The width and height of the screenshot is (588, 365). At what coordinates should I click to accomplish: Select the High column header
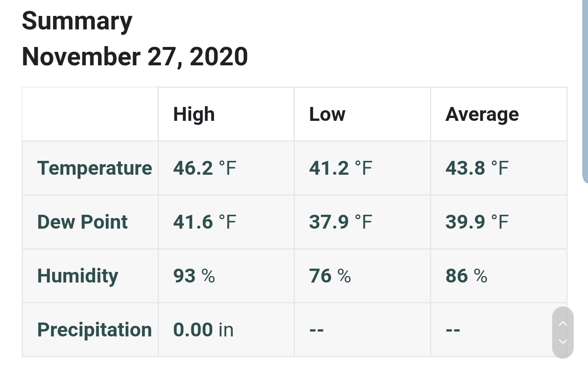point(194,114)
